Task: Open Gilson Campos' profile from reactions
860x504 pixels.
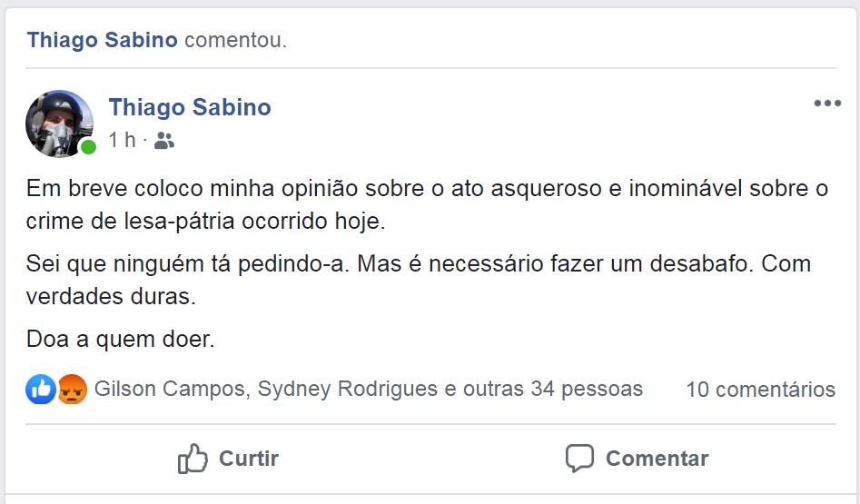Action: 173,389
